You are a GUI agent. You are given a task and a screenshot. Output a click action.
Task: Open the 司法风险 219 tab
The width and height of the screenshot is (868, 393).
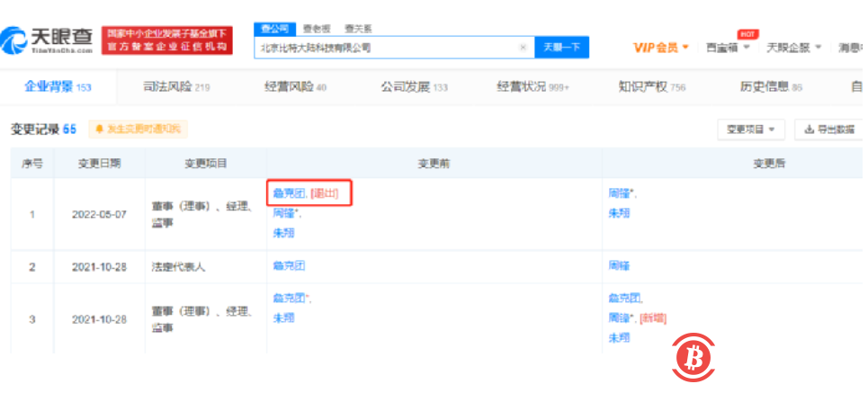point(176,87)
